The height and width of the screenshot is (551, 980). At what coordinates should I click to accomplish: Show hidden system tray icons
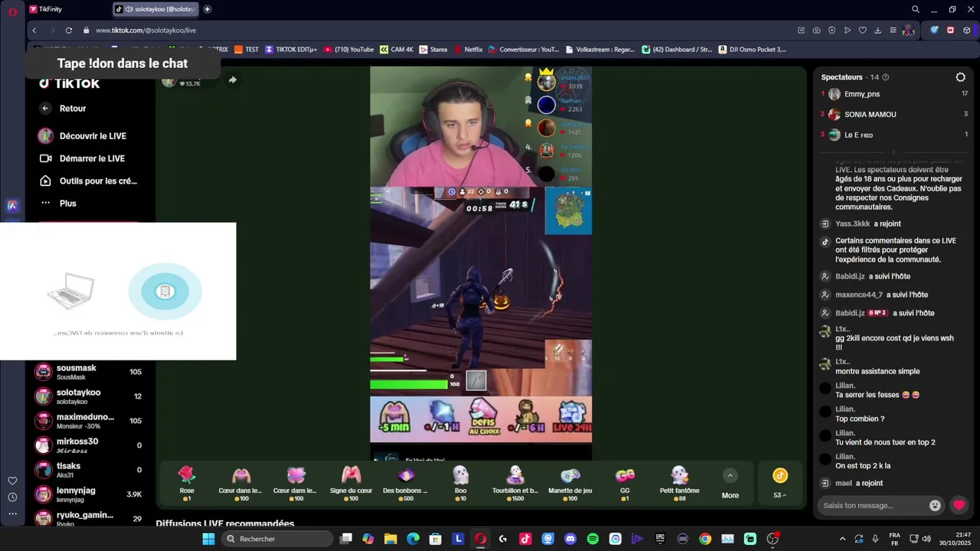tap(842, 539)
